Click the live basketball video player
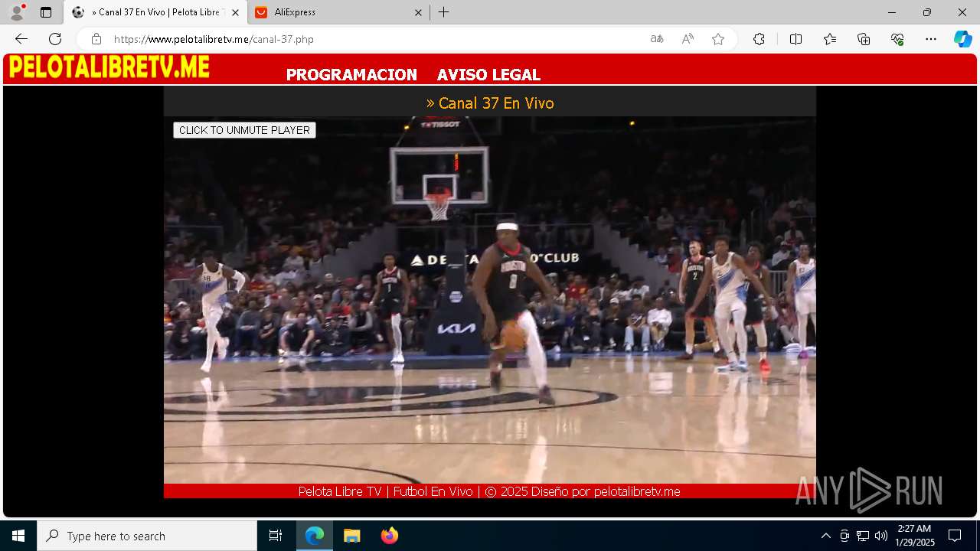Viewport: 980px width, 551px height. (490, 300)
